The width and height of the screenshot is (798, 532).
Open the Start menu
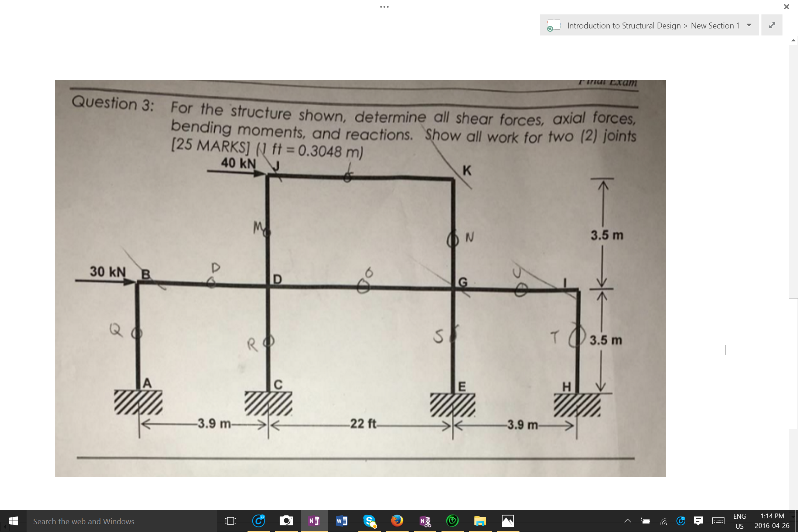pos(14,521)
